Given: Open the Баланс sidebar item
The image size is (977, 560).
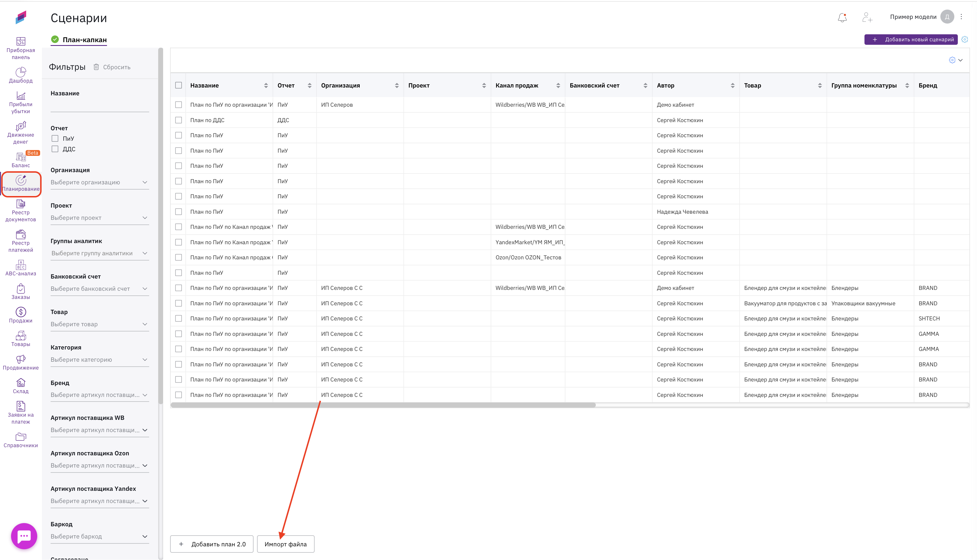Looking at the screenshot, I should tap(21, 160).
